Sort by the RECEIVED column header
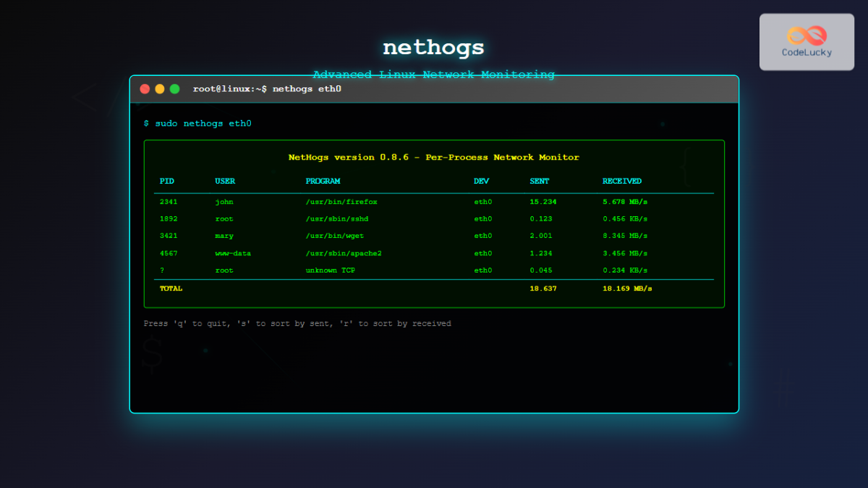Screen dimensions: 868x488 (x=622, y=181)
